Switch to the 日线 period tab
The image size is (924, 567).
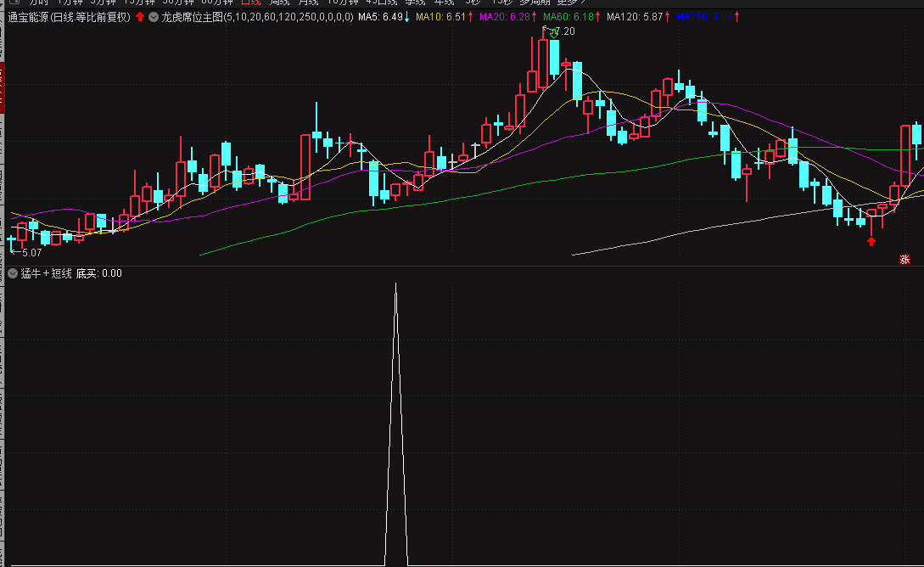coord(251,3)
